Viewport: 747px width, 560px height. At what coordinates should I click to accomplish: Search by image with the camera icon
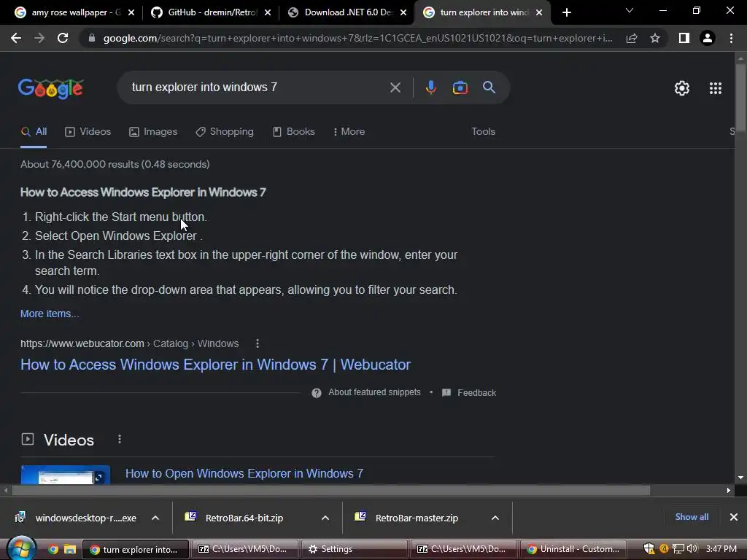click(x=460, y=87)
